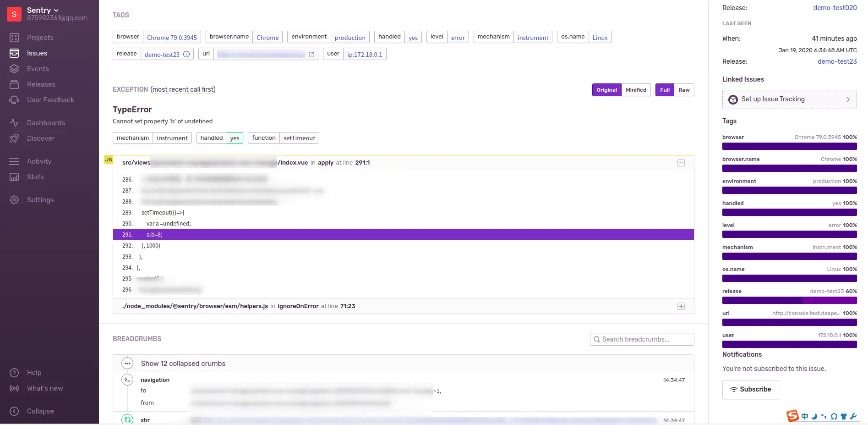This screenshot has width=868, height=425.
Task: Click the Set up Issue Tracking box
Action: pos(789,99)
